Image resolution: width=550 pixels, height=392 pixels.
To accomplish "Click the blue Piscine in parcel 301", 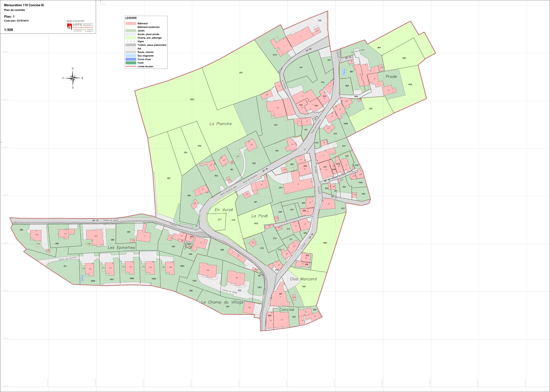I will 82,278.
